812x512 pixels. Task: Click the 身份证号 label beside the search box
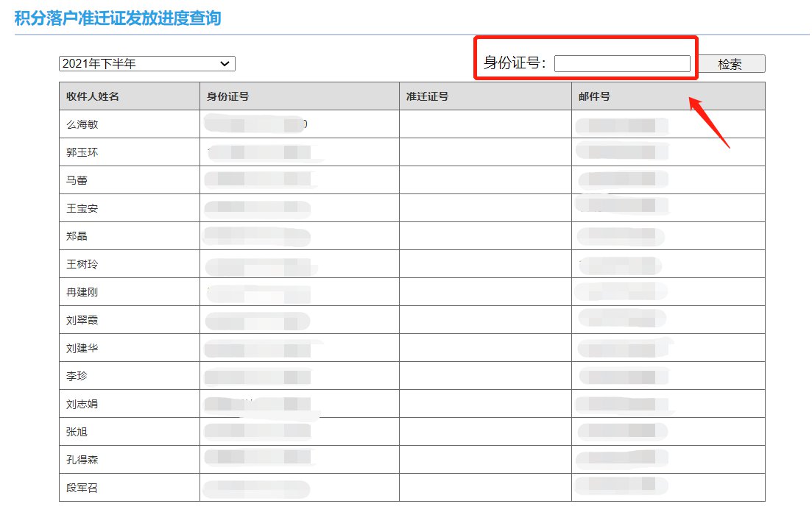(515, 63)
